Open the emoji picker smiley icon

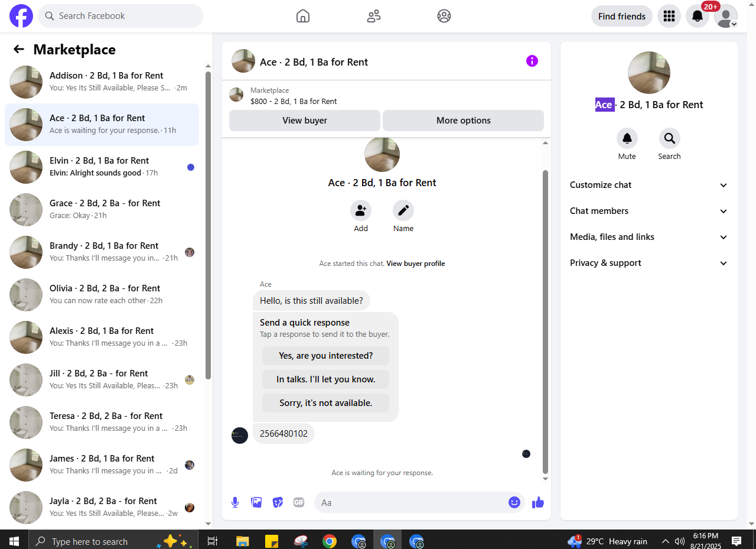(514, 502)
